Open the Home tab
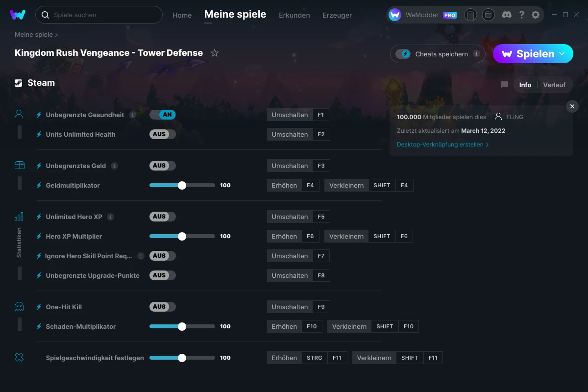The height and width of the screenshot is (392, 588). click(182, 15)
